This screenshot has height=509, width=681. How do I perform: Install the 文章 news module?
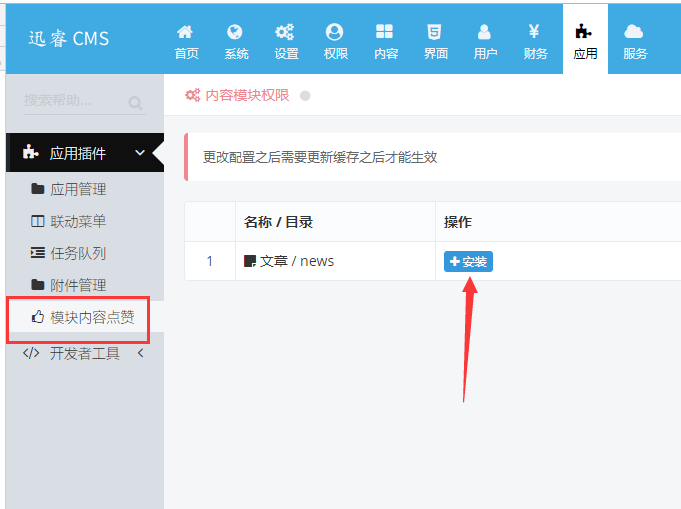(x=468, y=261)
